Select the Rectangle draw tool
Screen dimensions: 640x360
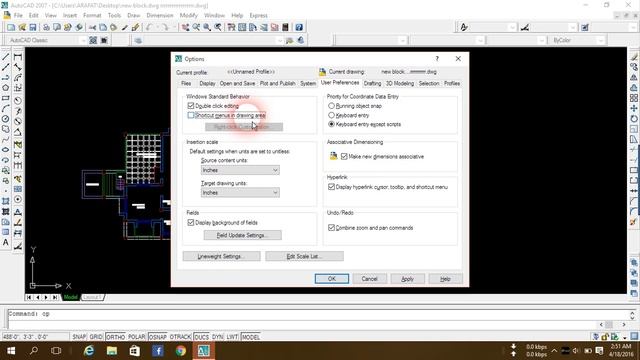tap(6, 98)
